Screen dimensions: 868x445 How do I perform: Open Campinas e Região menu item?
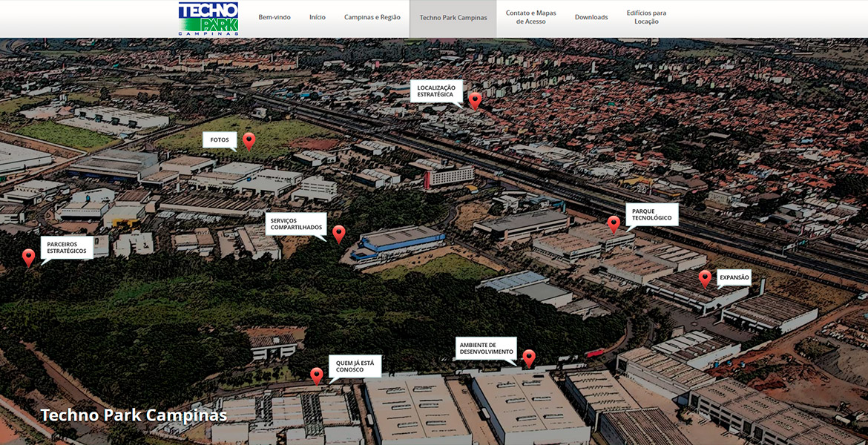point(372,17)
